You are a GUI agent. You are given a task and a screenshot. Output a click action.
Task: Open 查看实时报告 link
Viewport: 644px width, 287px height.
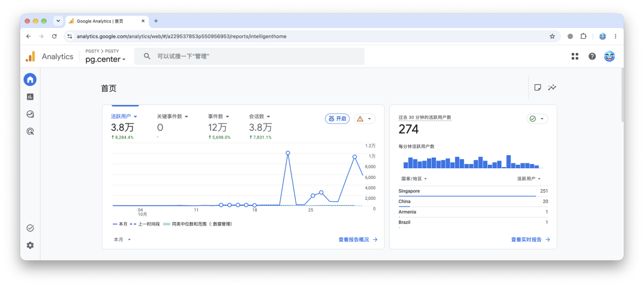click(530, 239)
